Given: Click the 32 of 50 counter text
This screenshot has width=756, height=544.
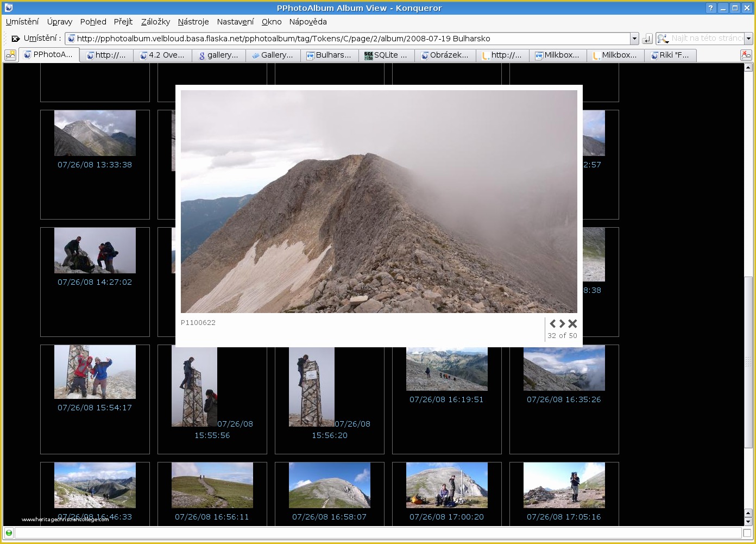Looking at the screenshot, I should click(562, 336).
